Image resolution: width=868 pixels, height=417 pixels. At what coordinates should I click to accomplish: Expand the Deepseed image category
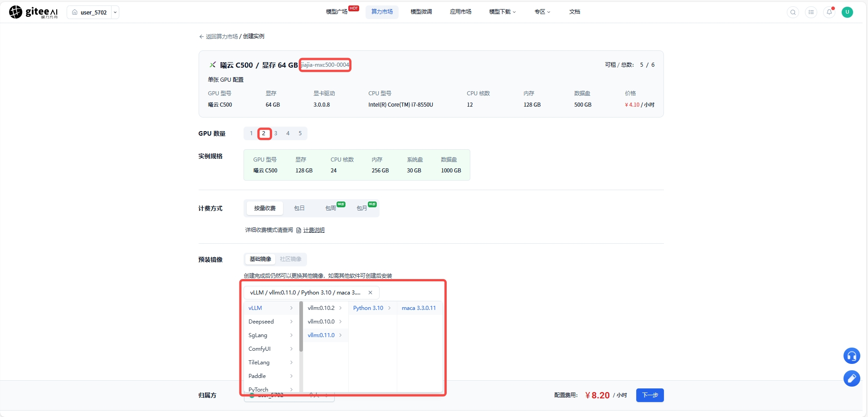(x=271, y=322)
